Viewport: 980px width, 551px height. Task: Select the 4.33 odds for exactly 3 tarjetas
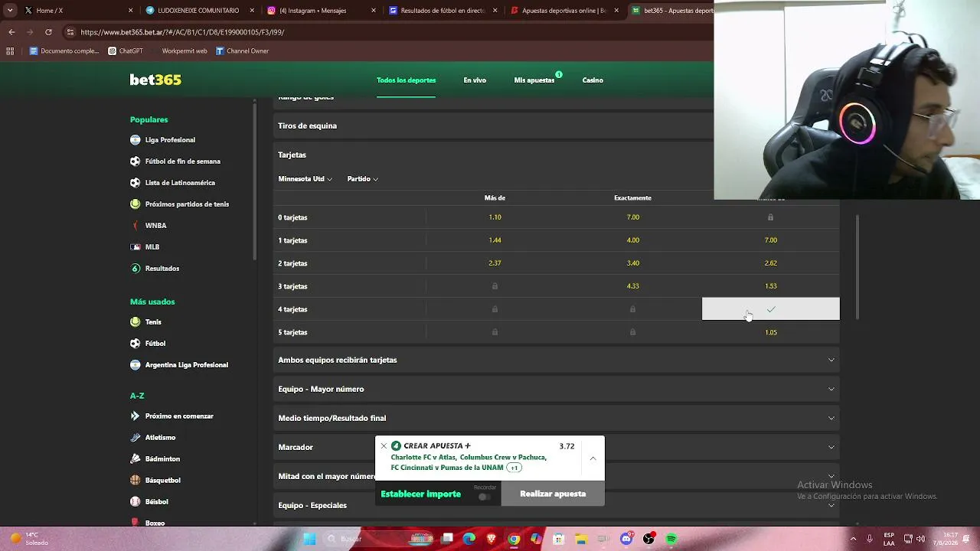click(x=632, y=286)
